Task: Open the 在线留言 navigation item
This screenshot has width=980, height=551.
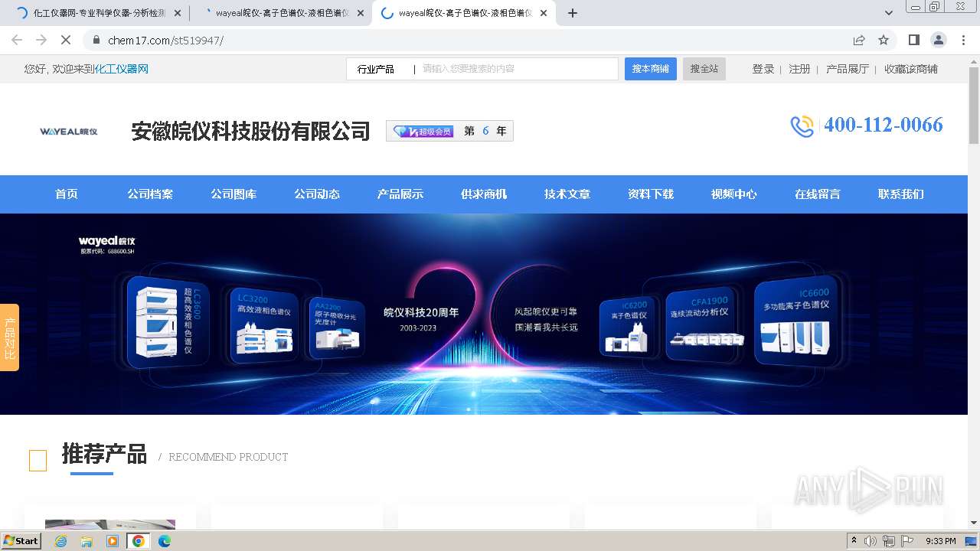Action: tap(818, 194)
